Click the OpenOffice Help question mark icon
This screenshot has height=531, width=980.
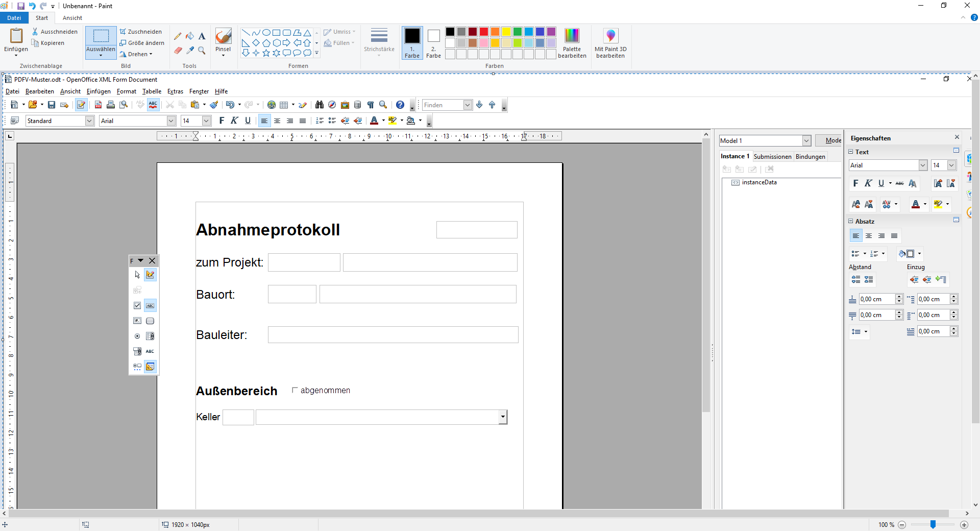click(400, 105)
